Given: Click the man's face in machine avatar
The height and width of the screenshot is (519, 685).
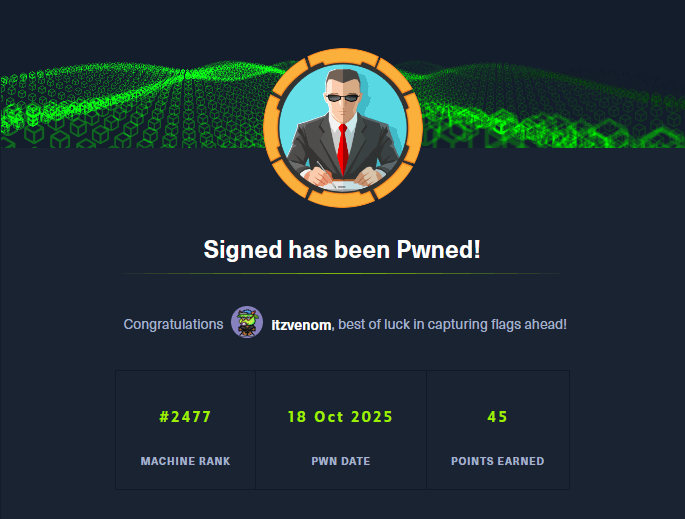Looking at the screenshot, I should (x=343, y=98).
